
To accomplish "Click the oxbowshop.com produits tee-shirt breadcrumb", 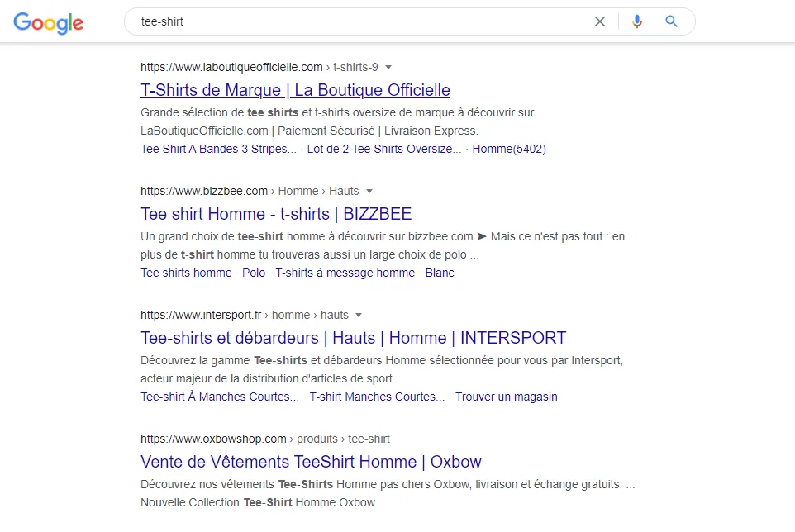I will click(265, 439).
